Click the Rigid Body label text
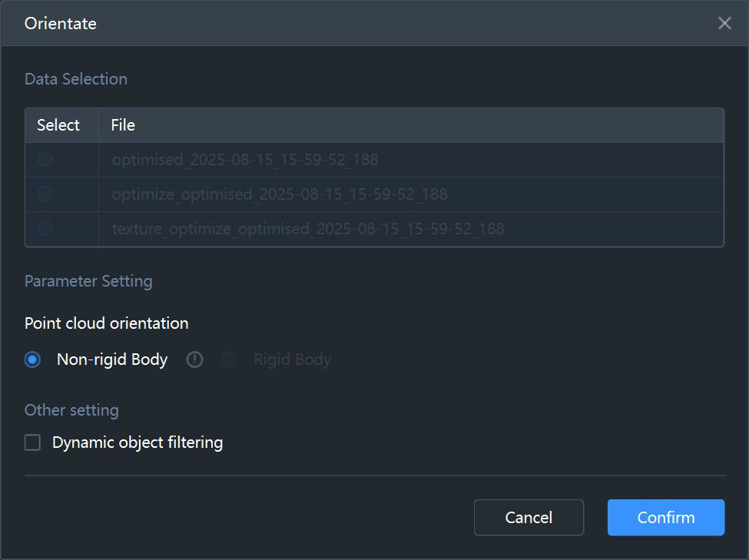Screen dimensions: 749x560 point(293,360)
